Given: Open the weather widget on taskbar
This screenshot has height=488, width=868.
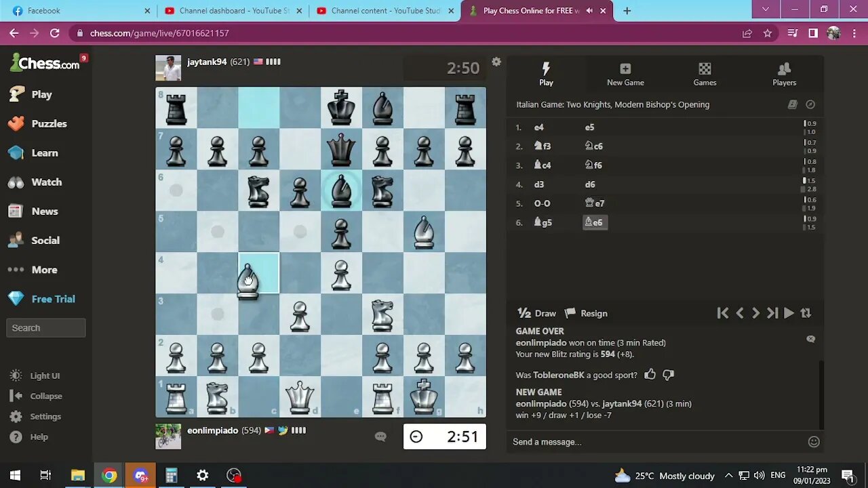Looking at the screenshot, I should point(664,475).
